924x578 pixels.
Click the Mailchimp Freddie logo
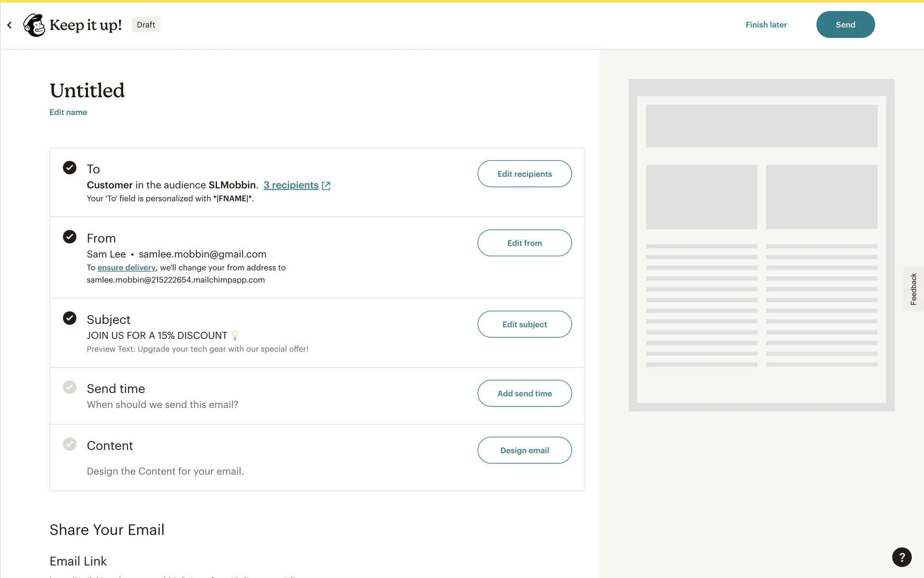[x=34, y=25]
